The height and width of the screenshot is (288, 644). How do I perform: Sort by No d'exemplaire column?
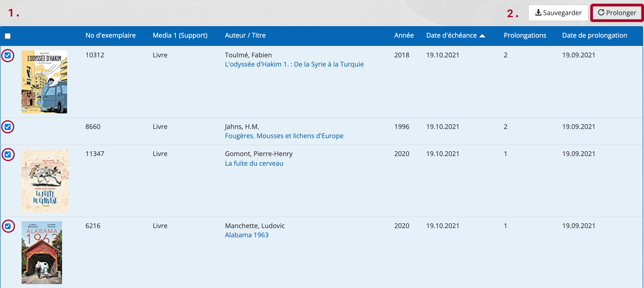[x=111, y=35]
